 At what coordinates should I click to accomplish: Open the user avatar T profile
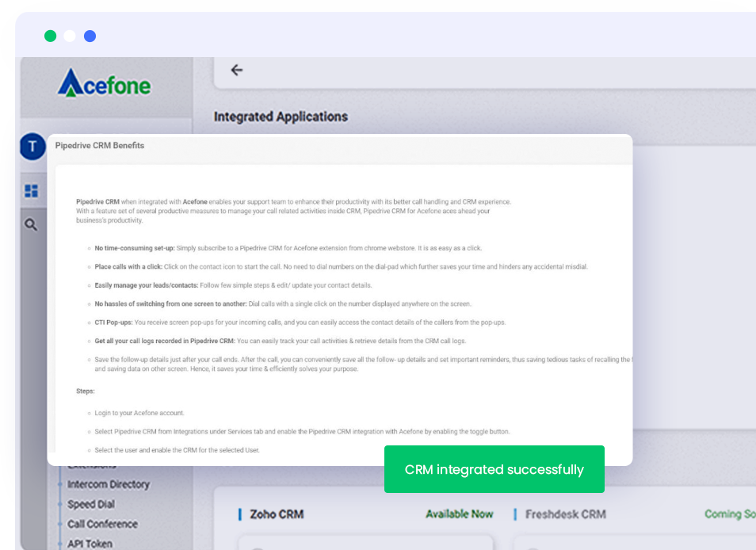point(32,147)
